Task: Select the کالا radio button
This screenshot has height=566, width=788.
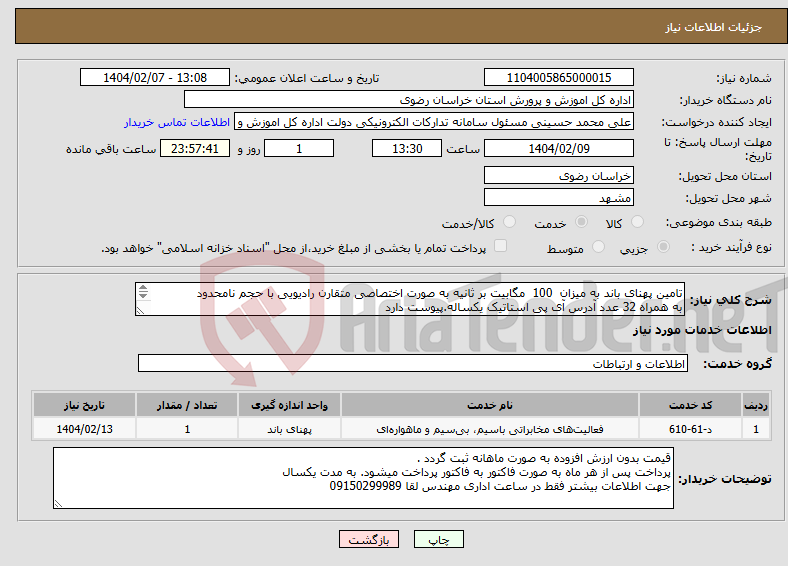Action: point(637,222)
